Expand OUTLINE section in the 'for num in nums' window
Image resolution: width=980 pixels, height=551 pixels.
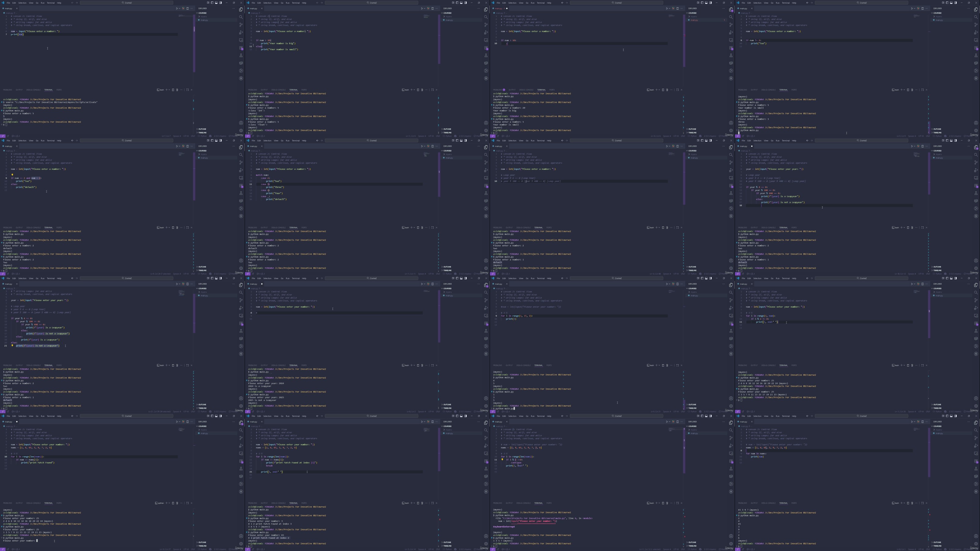coord(937,542)
